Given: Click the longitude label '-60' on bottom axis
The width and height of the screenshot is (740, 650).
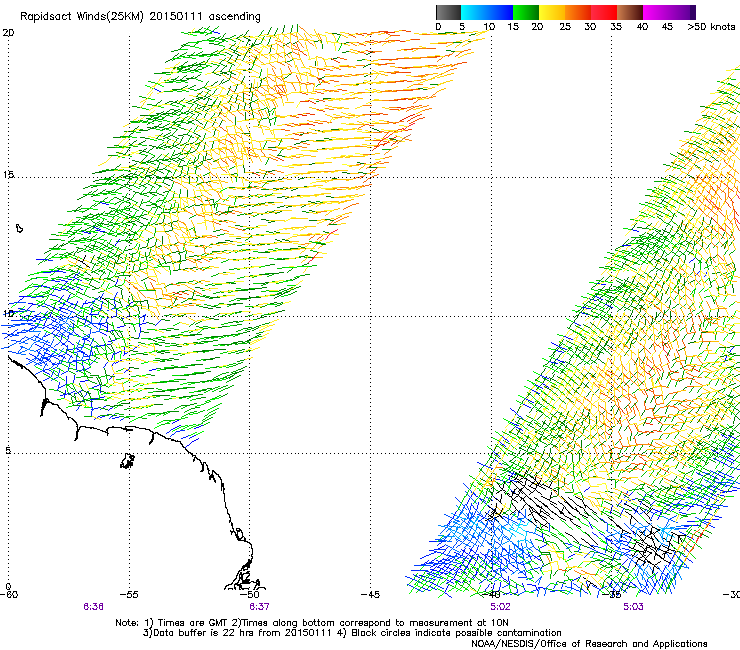Looking at the screenshot, I should pos(9,594).
